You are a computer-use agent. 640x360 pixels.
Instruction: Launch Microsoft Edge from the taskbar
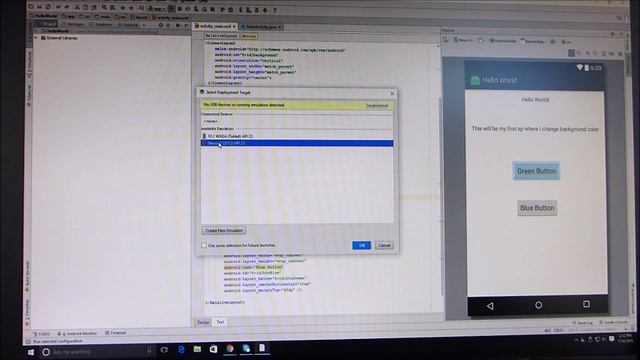[x=181, y=350]
